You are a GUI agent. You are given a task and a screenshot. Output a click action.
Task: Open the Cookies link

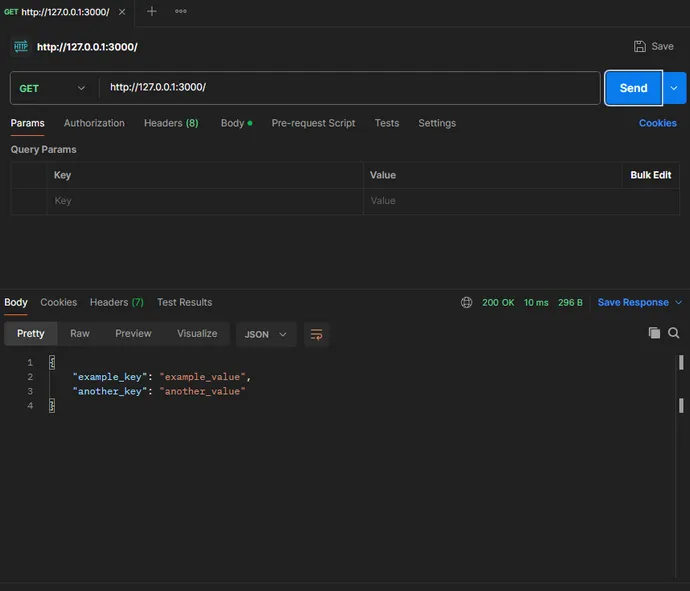coord(657,123)
